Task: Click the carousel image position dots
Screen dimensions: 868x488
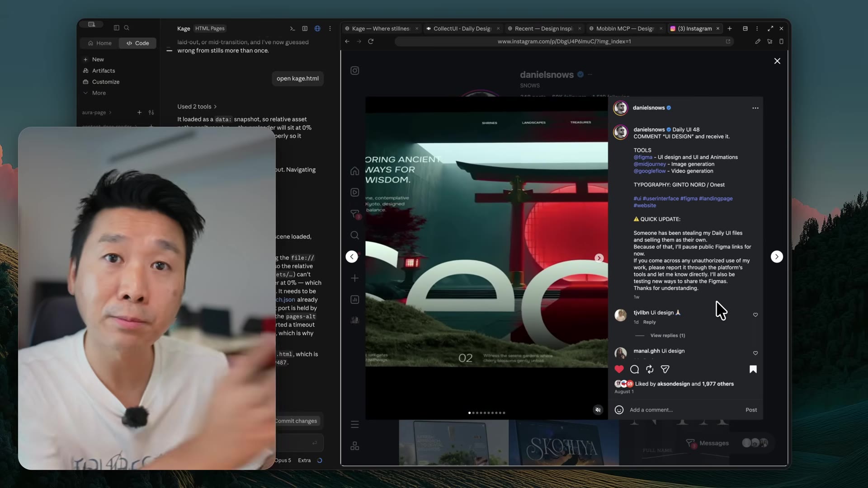Action: pos(486,413)
